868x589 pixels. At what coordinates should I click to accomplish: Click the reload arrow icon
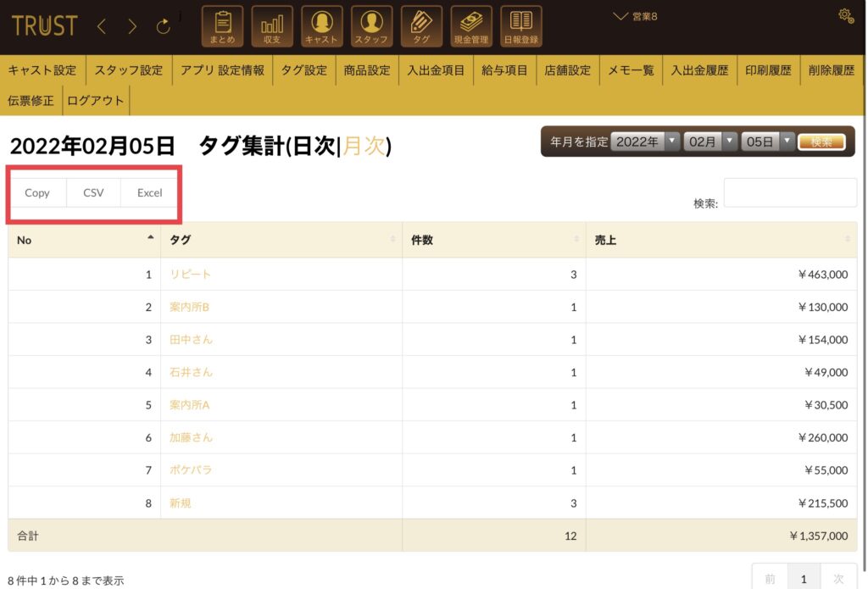point(163,26)
